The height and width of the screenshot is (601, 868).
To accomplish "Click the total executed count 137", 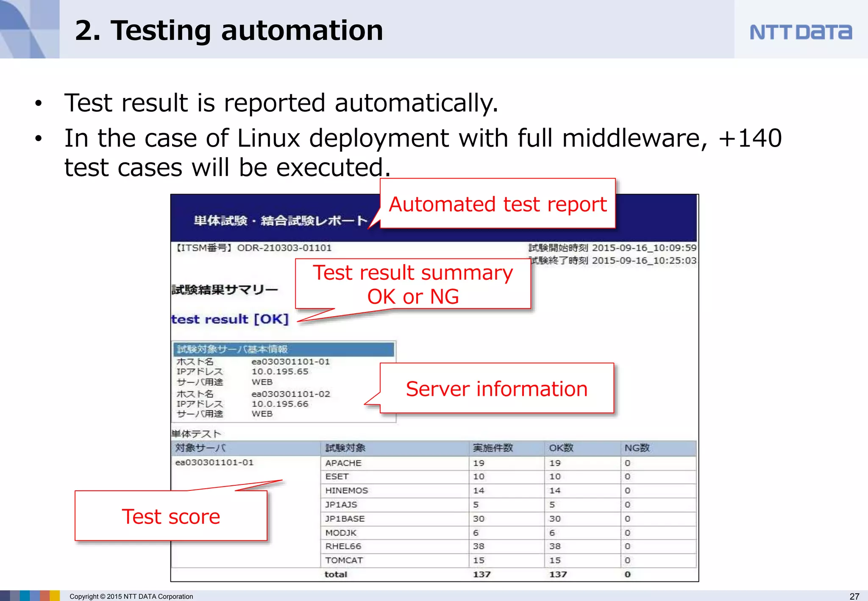I will 481,575.
